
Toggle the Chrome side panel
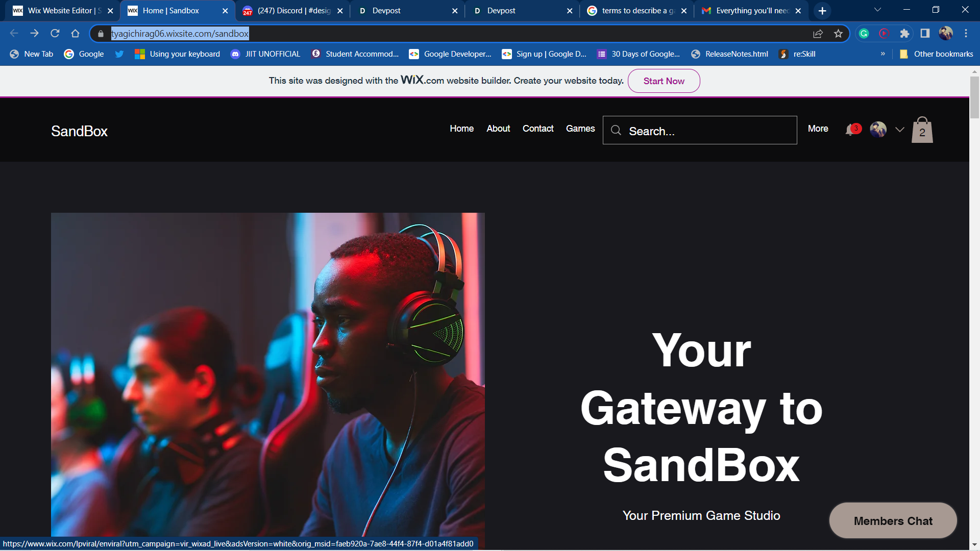tap(925, 34)
